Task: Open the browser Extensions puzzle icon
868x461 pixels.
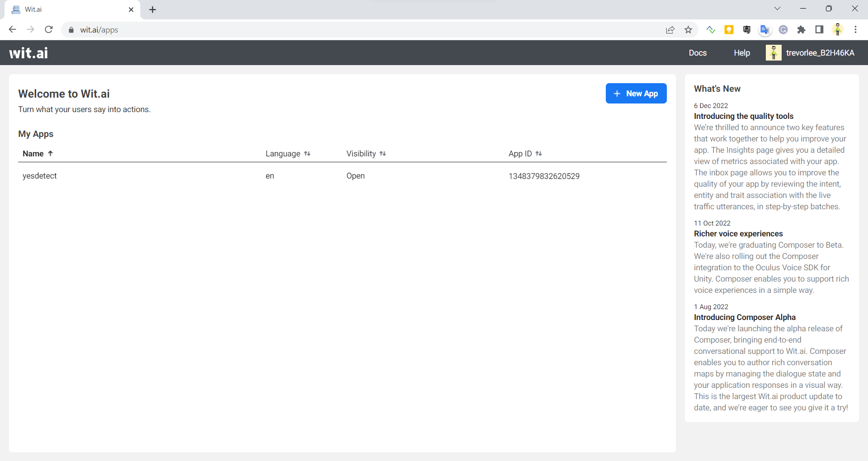Action: [x=801, y=29]
